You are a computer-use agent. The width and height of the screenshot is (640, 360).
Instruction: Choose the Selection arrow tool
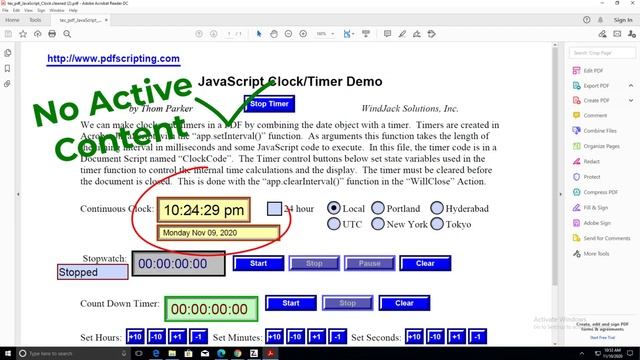click(x=259, y=34)
